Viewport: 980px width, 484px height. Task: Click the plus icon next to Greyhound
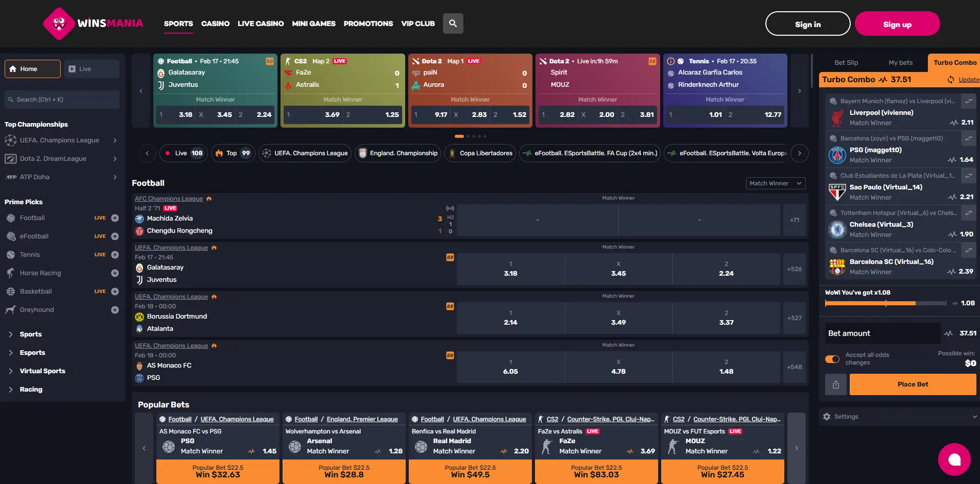click(x=115, y=310)
